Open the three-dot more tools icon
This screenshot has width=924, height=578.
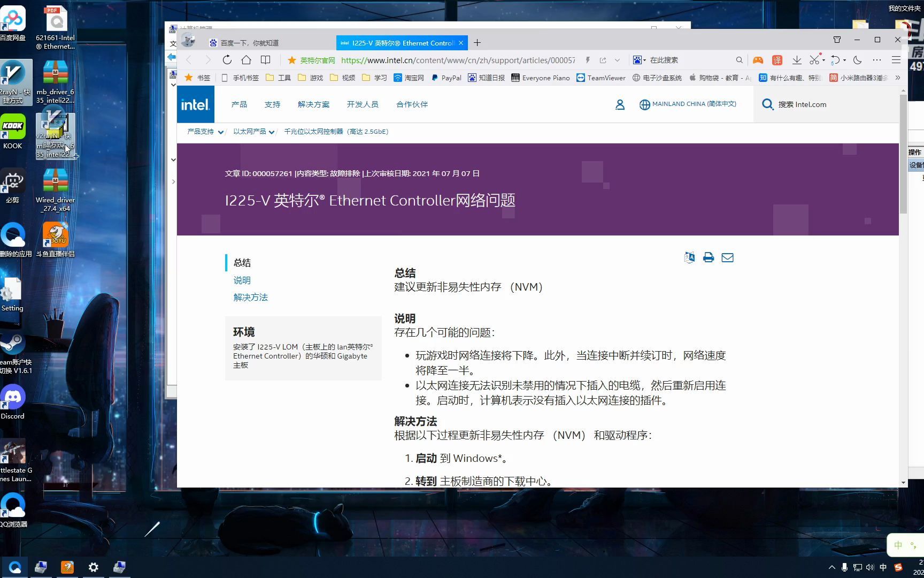pos(877,60)
